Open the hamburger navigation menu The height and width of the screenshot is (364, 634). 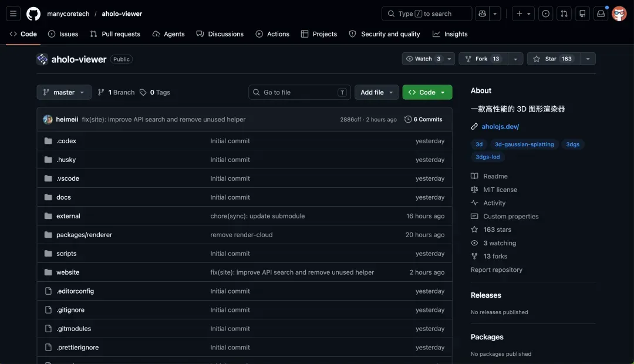pos(13,14)
